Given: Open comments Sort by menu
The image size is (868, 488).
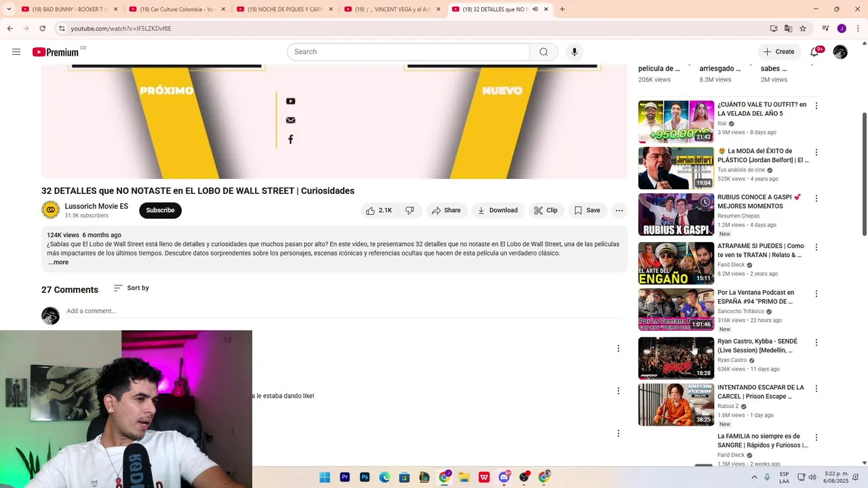Looking at the screenshot, I should tap(132, 288).
